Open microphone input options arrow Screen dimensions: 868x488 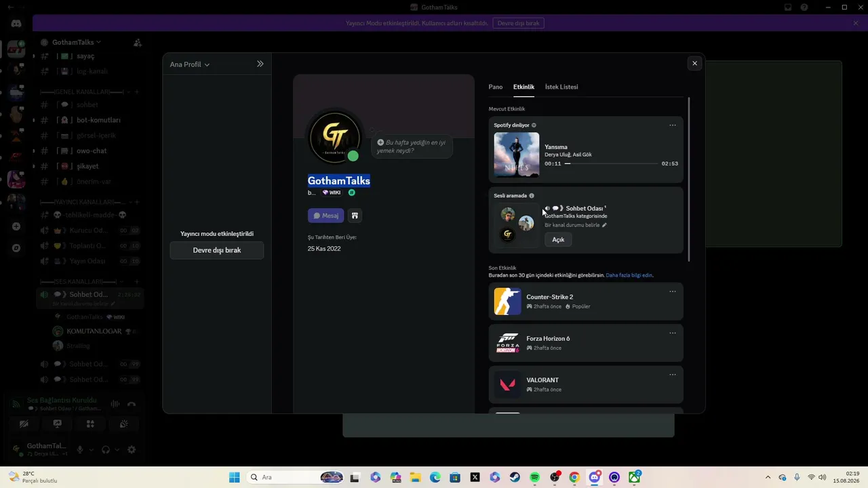click(90, 449)
